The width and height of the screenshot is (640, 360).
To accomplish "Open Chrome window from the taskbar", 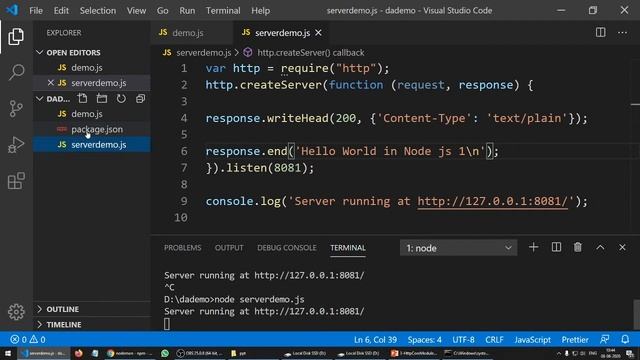I will [129, 353].
